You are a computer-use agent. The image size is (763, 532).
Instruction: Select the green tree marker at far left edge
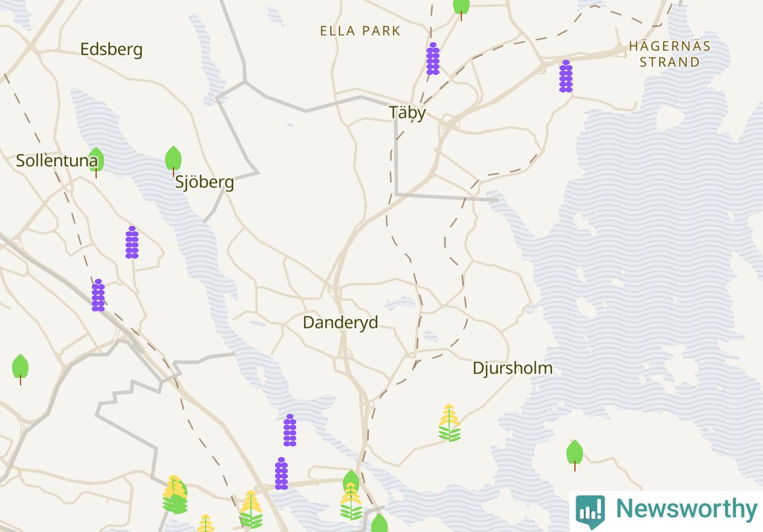point(21,369)
